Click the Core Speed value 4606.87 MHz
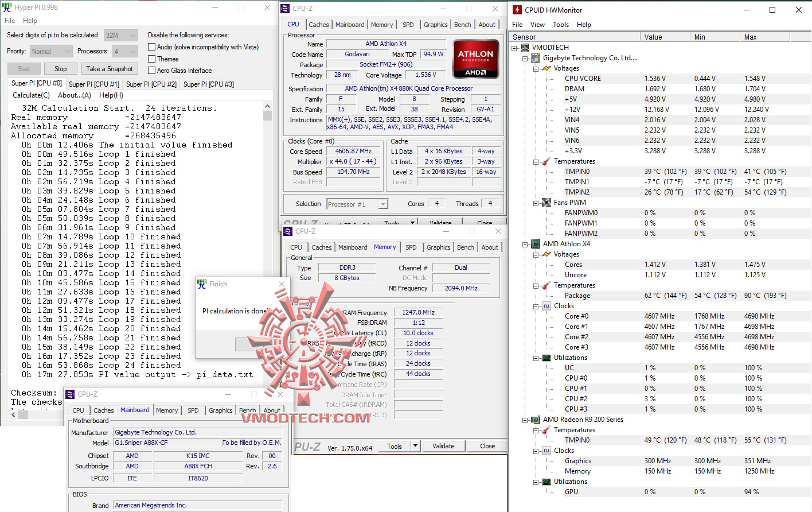Screen dimensions: 812x512 coord(353,152)
